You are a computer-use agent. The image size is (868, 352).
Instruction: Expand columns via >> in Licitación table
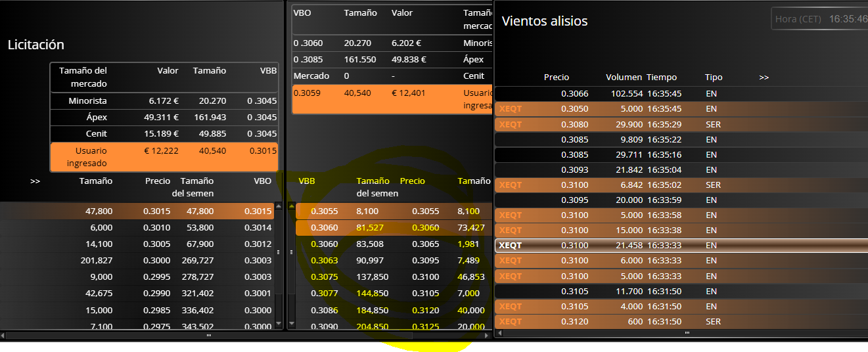[35, 181]
